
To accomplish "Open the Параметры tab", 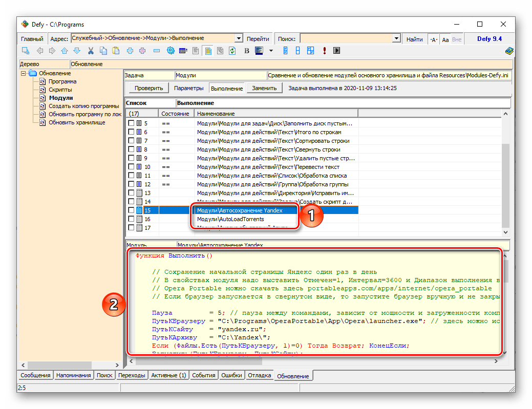I will click(x=188, y=88).
